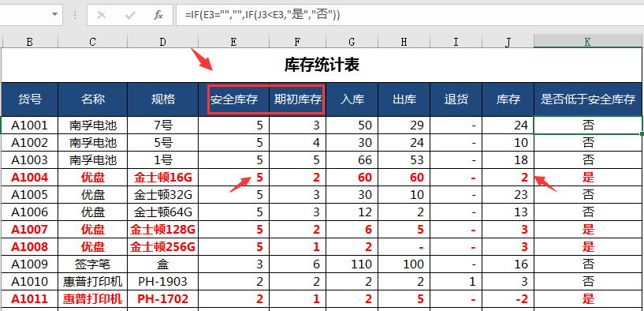This screenshot has height=311, width=644.
Task: Click cell A1006
Action: click(x=30, y=212)
